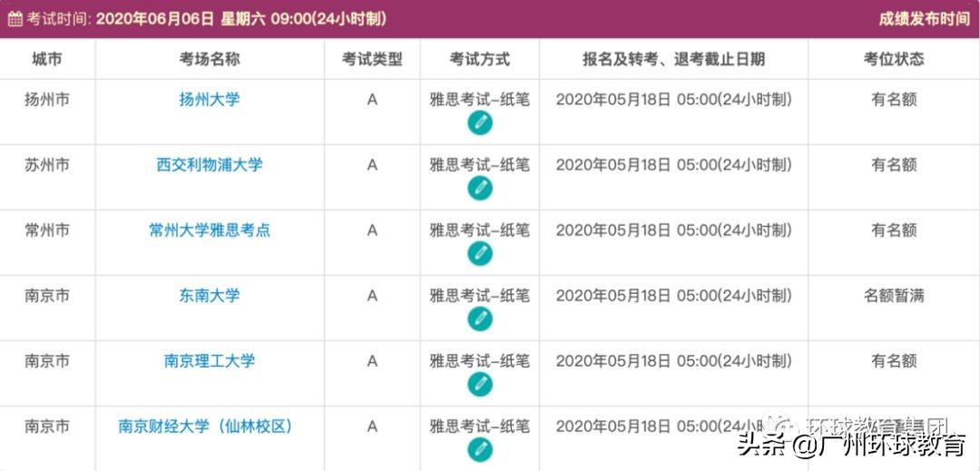The image size is (980, 471).
Task: Select the 扬州市 city cell
Action: (47, 99)
